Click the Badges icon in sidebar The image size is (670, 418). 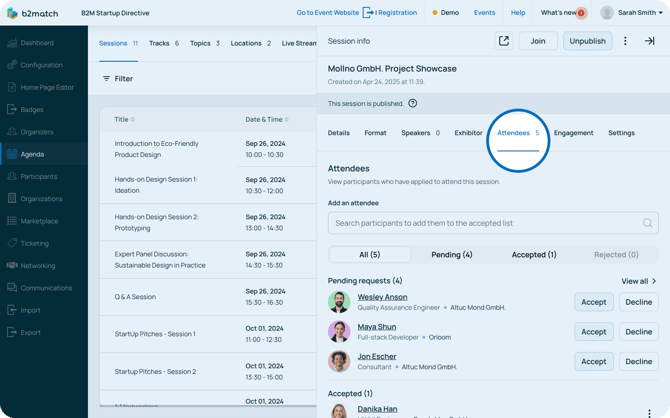tap(12, 109)
